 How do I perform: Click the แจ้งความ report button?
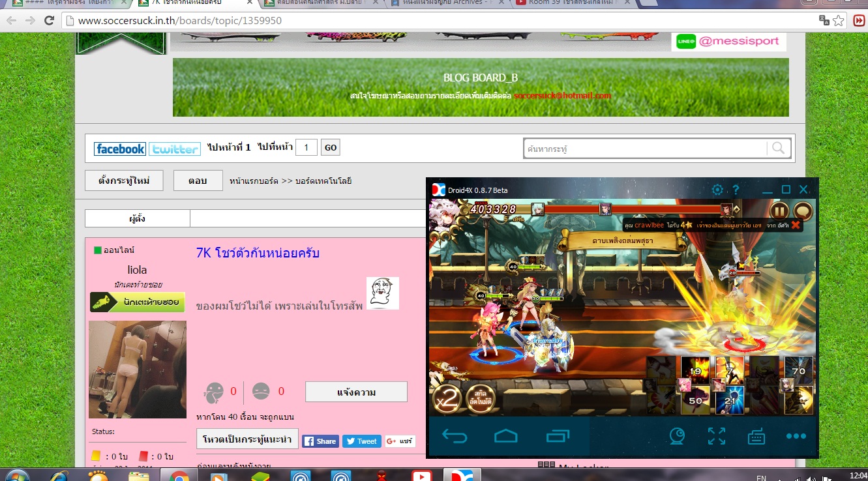(x=356, y=392)
